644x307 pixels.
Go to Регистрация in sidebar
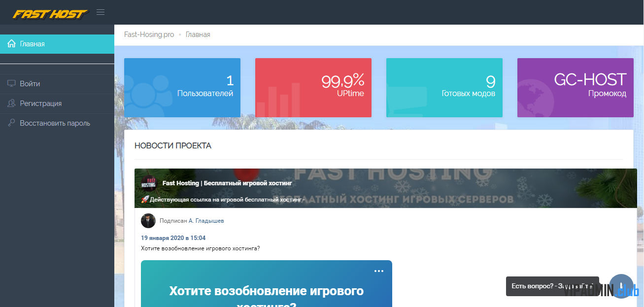(57, 103)
